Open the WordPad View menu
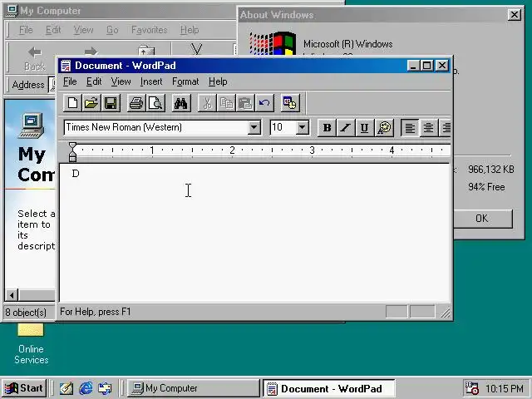The width and height of the screenshot is (532, 399). click(x=121, y=81)
